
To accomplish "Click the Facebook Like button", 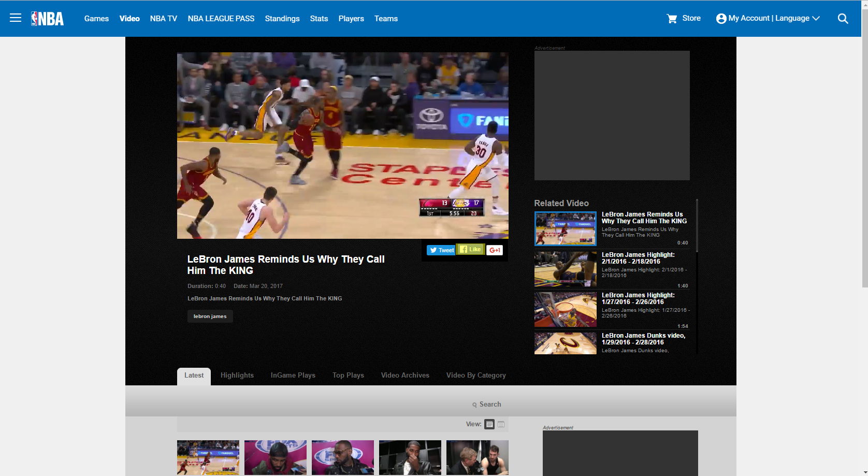I will pos(470,249).
